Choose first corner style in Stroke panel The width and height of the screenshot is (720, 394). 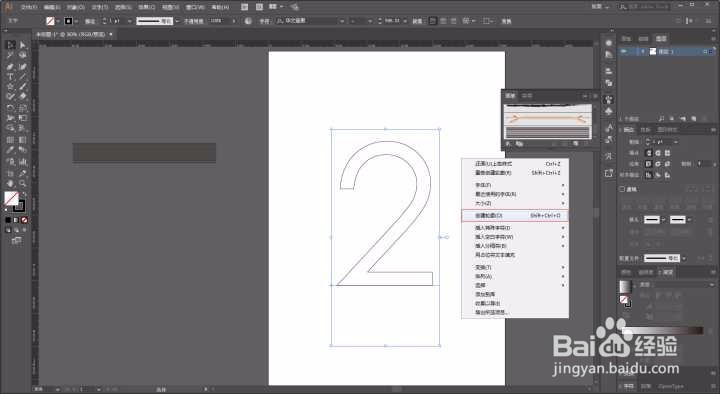pyautogui.click(x=649, y=163)
